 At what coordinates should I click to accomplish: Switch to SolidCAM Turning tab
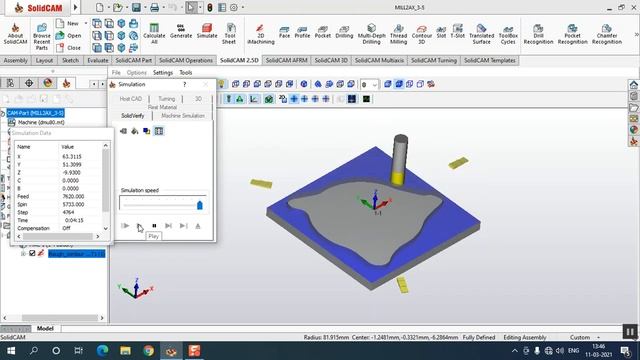point(433,60)
